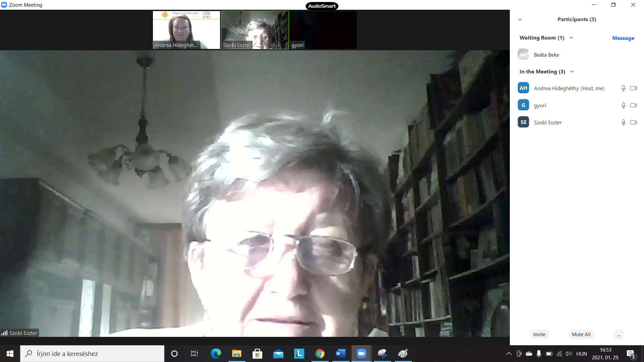Click gyori's video camera icon
644x362 pixels.
coord(633,105)
